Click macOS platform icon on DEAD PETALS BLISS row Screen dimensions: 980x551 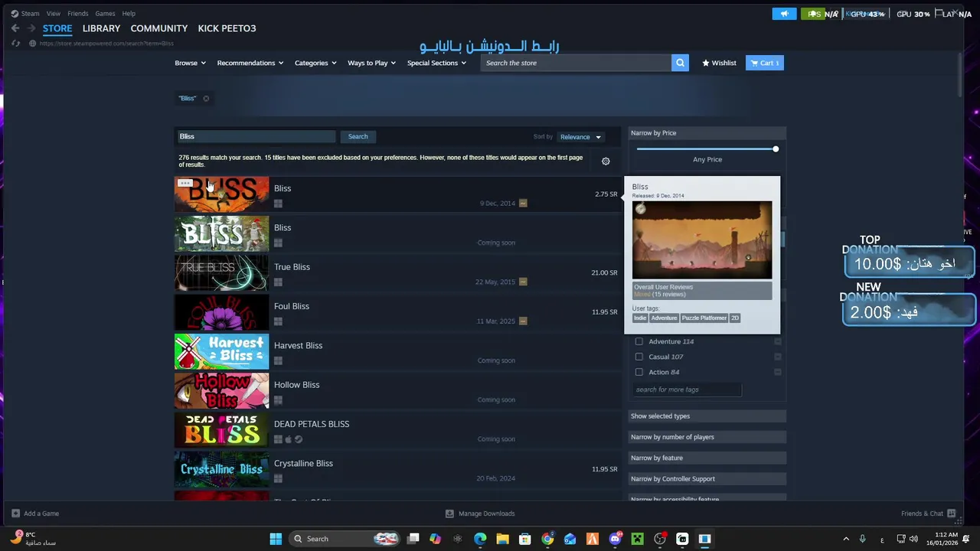289,439
